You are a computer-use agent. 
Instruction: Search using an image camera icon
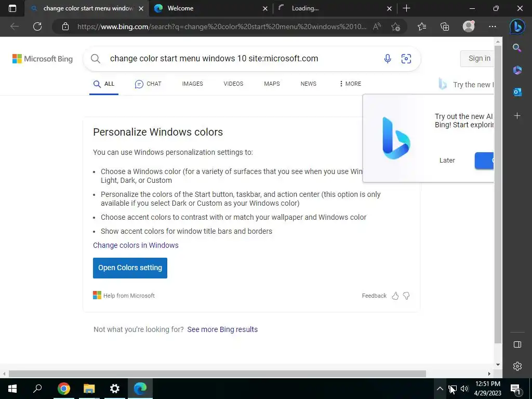pyautogui.click(x=406, y=58)
